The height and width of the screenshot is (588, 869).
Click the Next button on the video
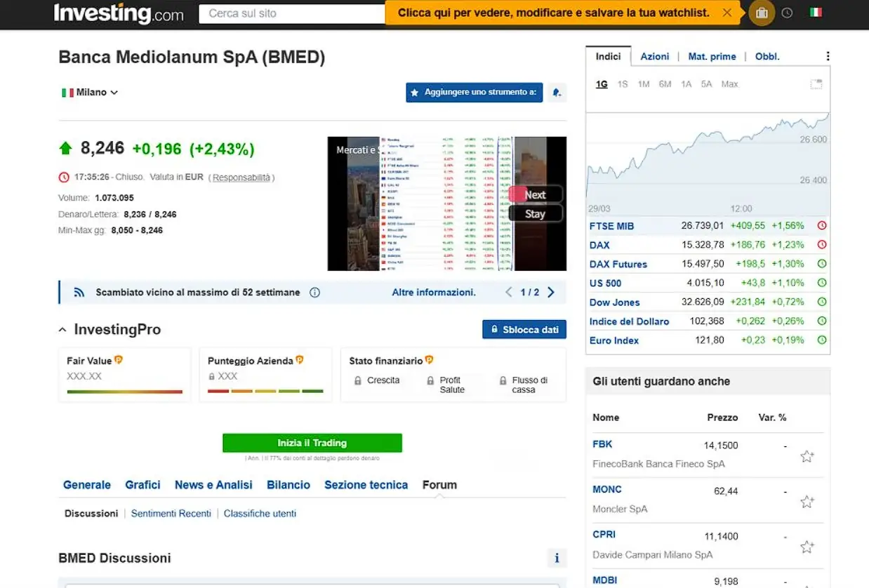pyautogui.click(x=536, y=194)
